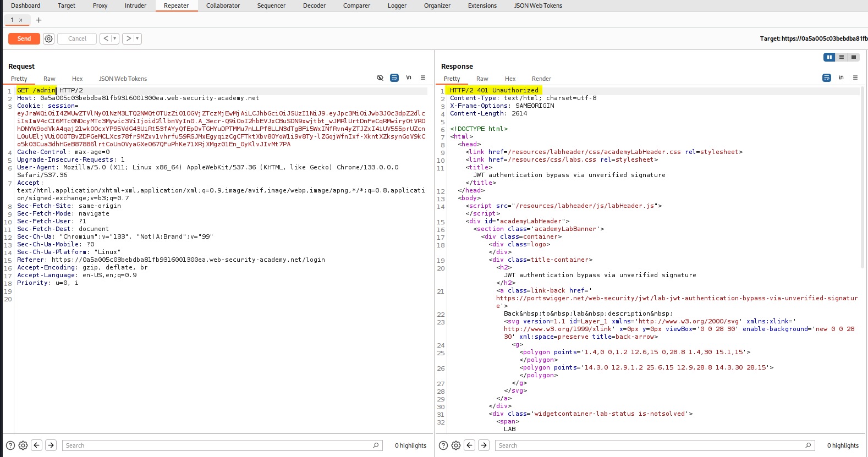The image size is (868, 457).
Task: Open Request search help icon
Action: pos(10,445)
